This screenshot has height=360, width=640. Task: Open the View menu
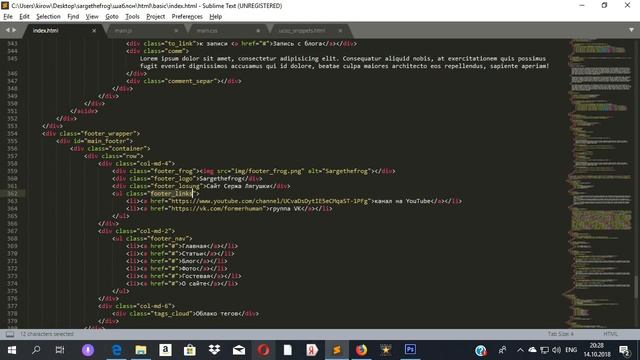[92, 16]
